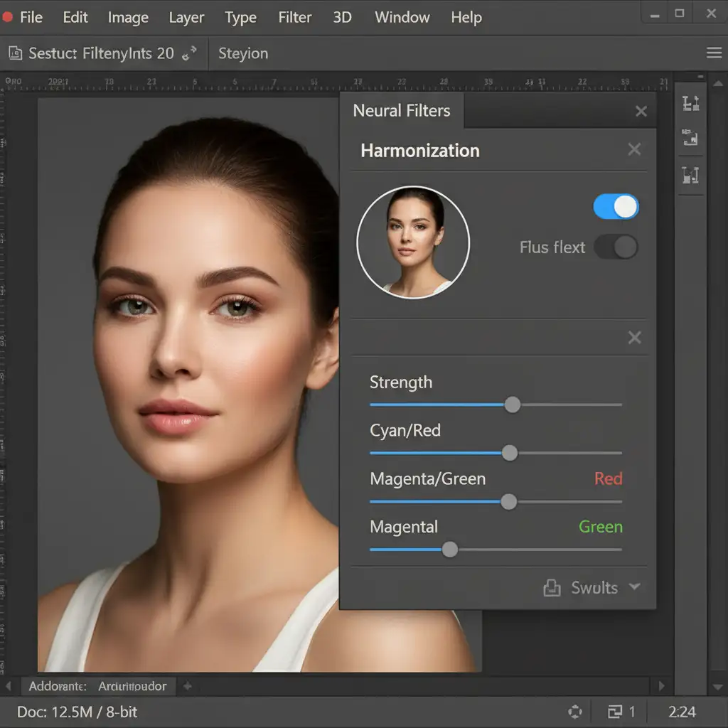Click the Steyion label in options bar
The image size is (728, 728).
tap(243, 53)
